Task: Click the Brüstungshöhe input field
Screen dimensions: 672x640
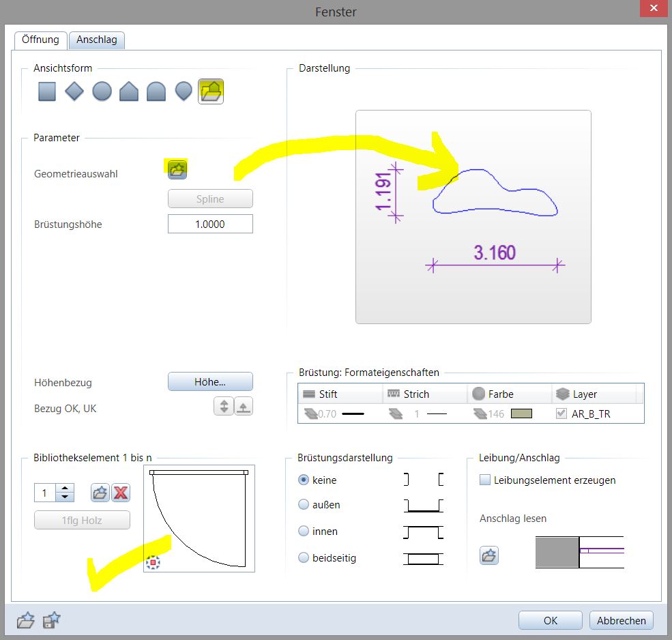Action: click(x=210, y=224)
